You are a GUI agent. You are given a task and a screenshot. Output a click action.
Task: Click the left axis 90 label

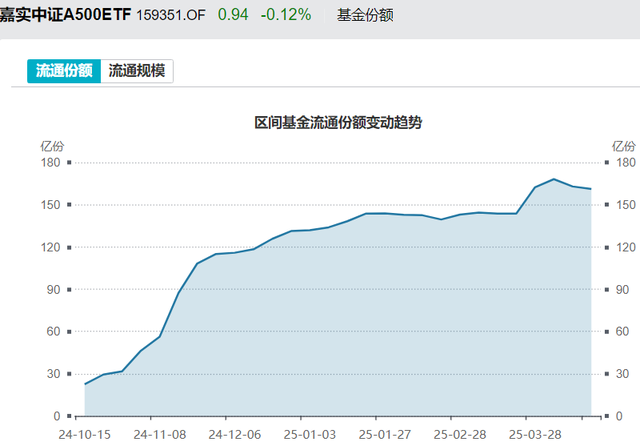pyautogui.click(x=53, y=289)
